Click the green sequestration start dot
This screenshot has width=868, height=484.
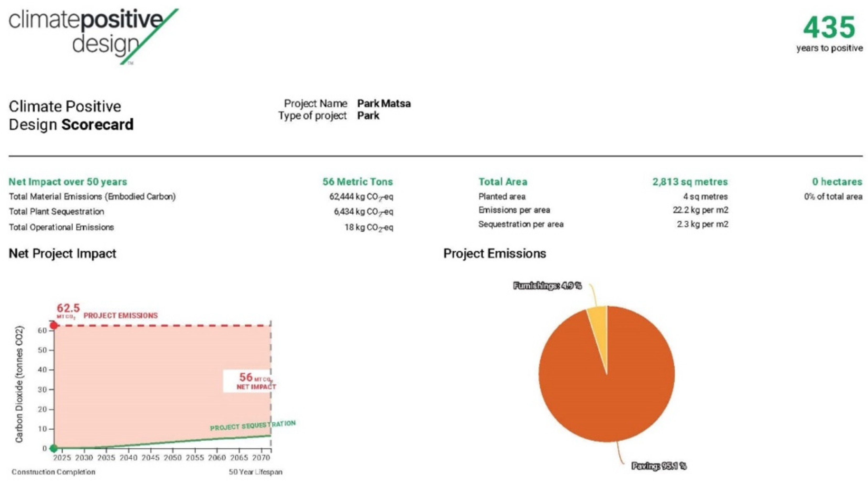click(x=53, y=448)
